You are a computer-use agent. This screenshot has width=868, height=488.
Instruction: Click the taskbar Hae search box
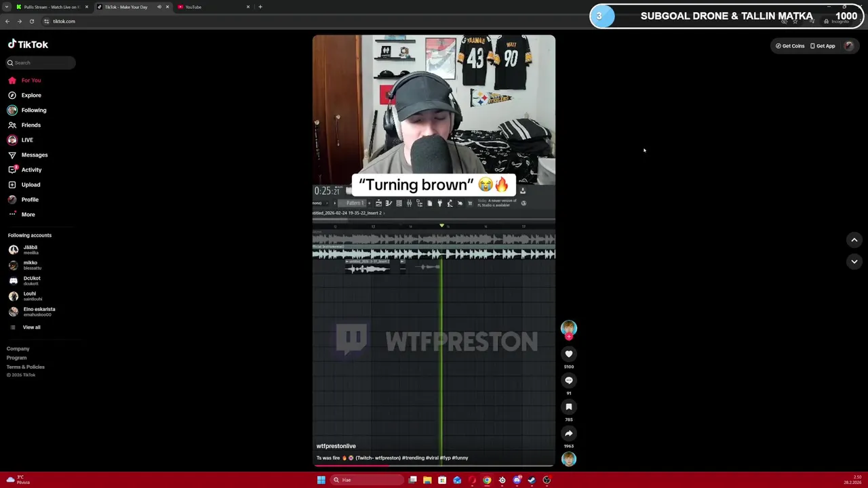tap(366, 480)
